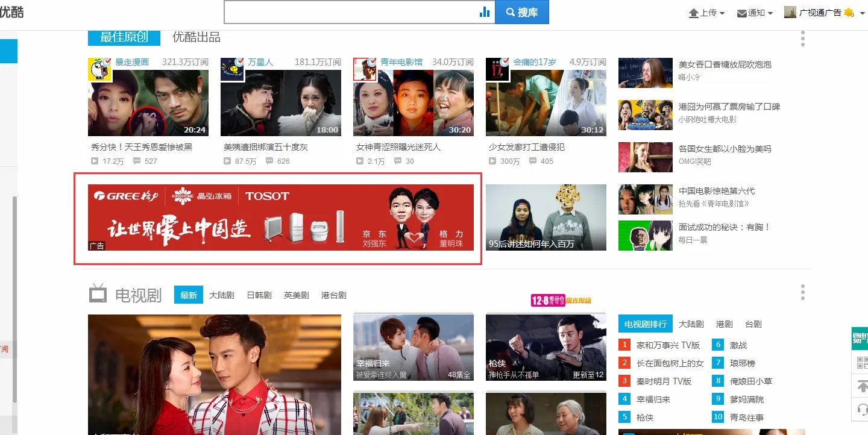Click the 会痛的17岁 channel avatar icon
The height and width of the screenshot is (435, 868).
pyautogui.click(x=498, y=69)
